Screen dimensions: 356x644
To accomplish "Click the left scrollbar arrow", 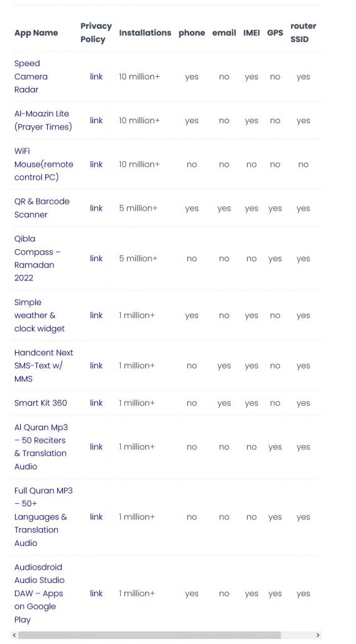I will tap(14, 635).
